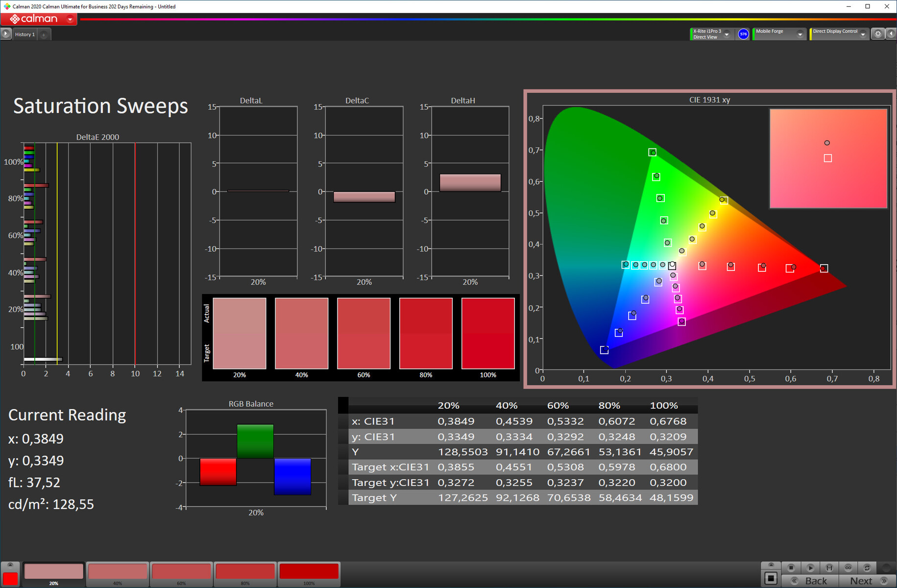Click the 60% swatch in Actual/Target comparison

coord(364,333)
